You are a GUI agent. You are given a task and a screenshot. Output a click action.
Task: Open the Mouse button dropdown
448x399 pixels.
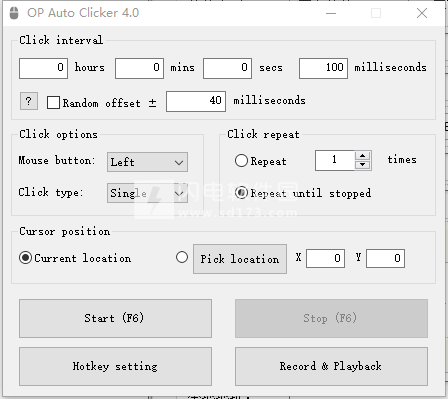(x=147, y=162)
